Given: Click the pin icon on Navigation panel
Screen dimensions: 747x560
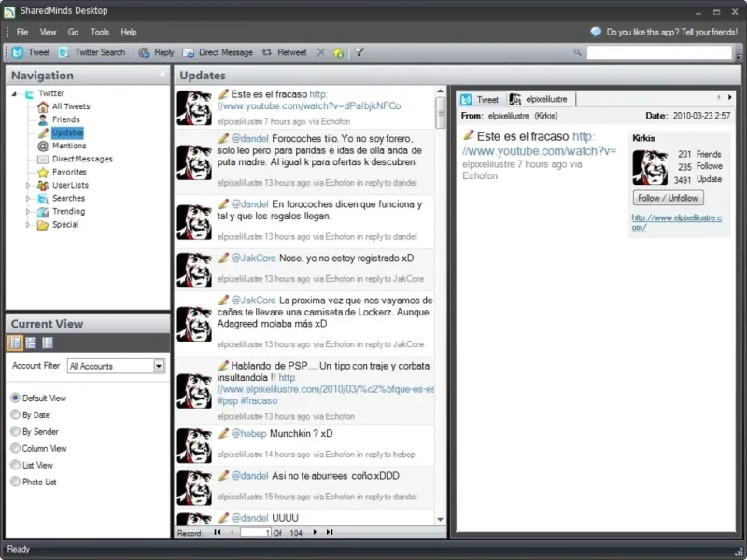Looking at the screenshot, I should point(162,75).
